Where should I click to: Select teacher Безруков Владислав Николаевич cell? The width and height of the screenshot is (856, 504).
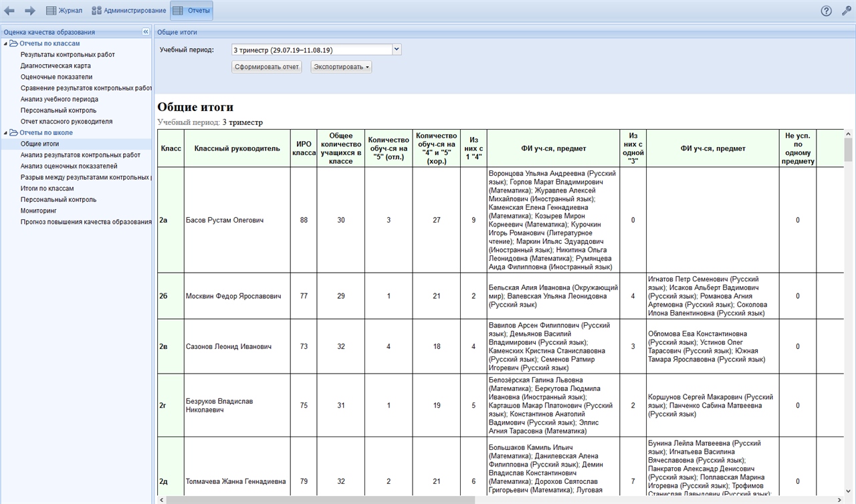pos(237,406)
